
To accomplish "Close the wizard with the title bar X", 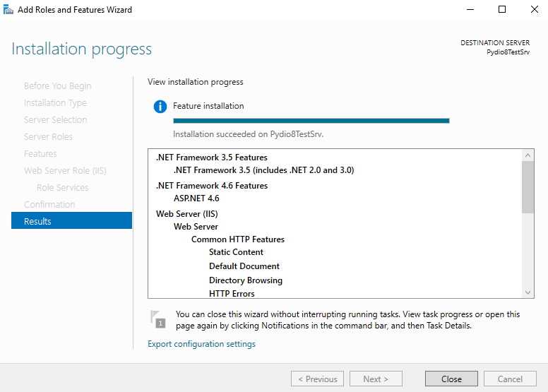I will 535,9.
